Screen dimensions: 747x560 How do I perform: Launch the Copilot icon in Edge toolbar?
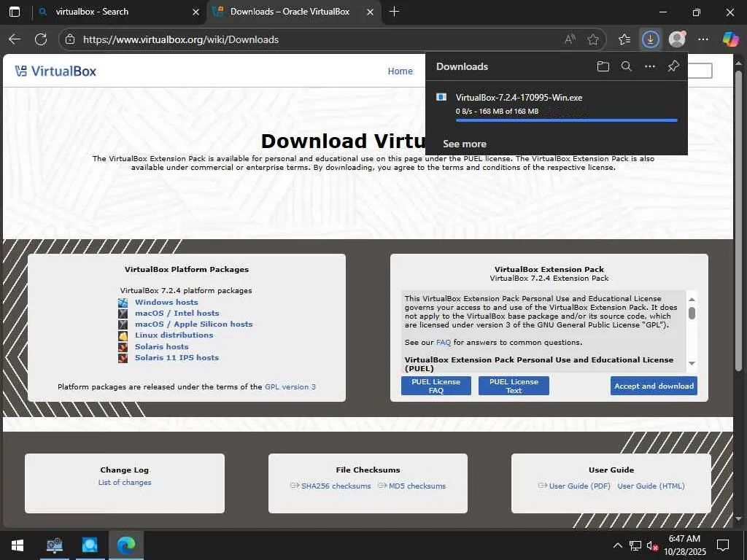coord(729,39)
